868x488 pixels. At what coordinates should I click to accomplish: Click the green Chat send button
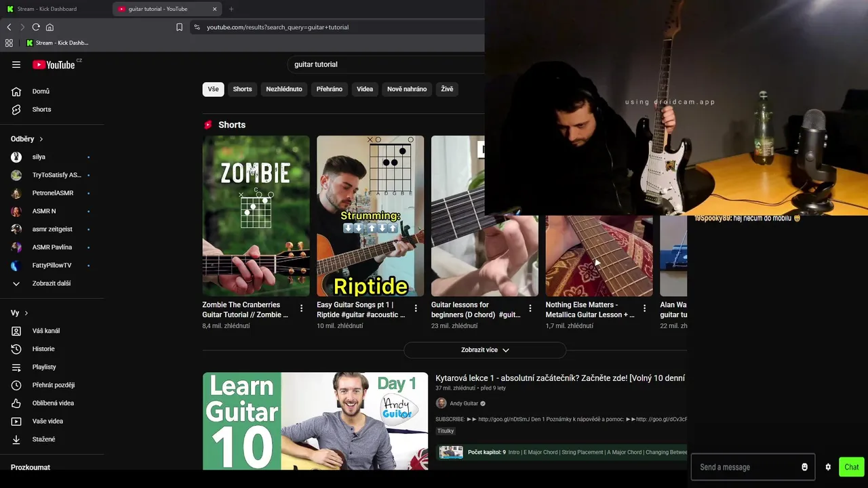pyautogui.click(x=852, y=467)
